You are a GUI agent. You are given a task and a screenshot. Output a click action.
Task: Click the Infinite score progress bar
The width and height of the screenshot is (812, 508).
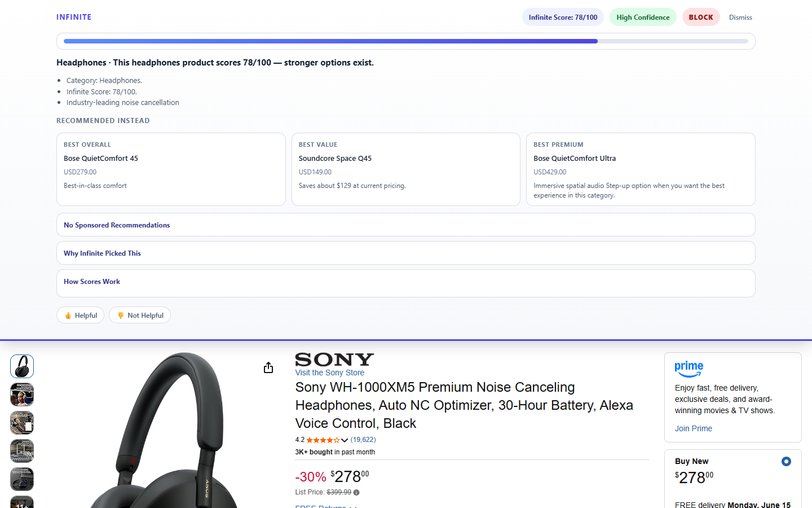tap(406, 41)
